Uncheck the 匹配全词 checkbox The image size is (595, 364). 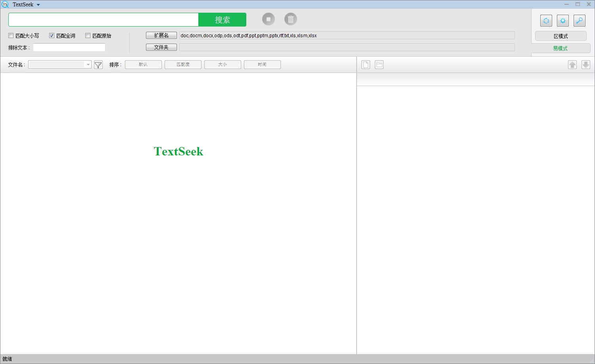coord(52,35)
